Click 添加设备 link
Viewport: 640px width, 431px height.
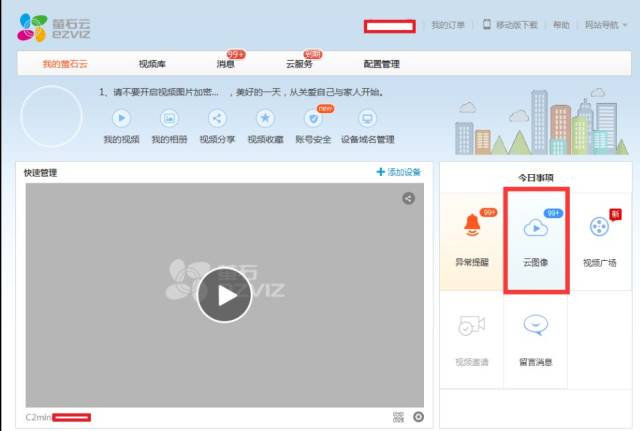pyautogui.click(x=398, y=172)
